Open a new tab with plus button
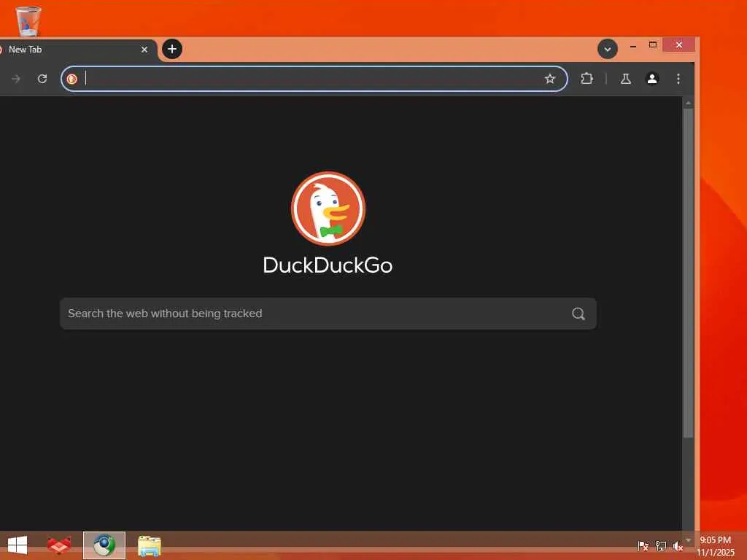This screenshot has width=747, height=560. pyautogui.click(x=172, y=49)
